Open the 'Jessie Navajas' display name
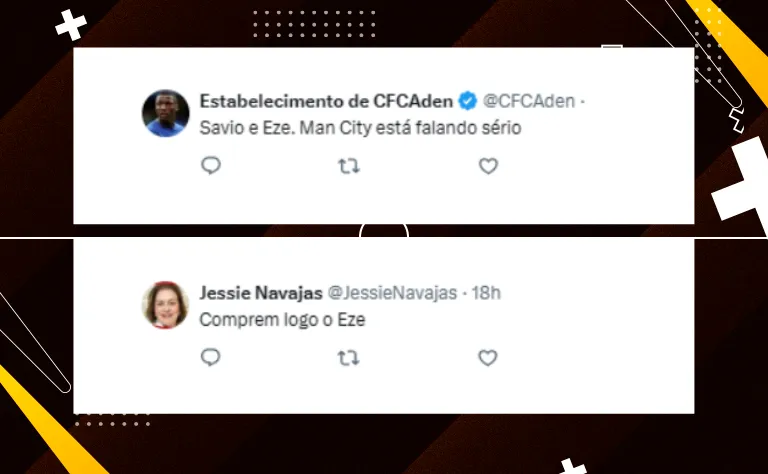The width and height of the screenshot is (768, 474). click(261, 293)
